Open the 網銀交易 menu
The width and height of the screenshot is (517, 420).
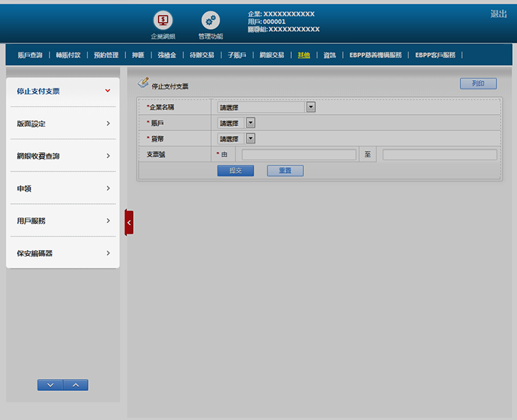(x=272, y=55)
